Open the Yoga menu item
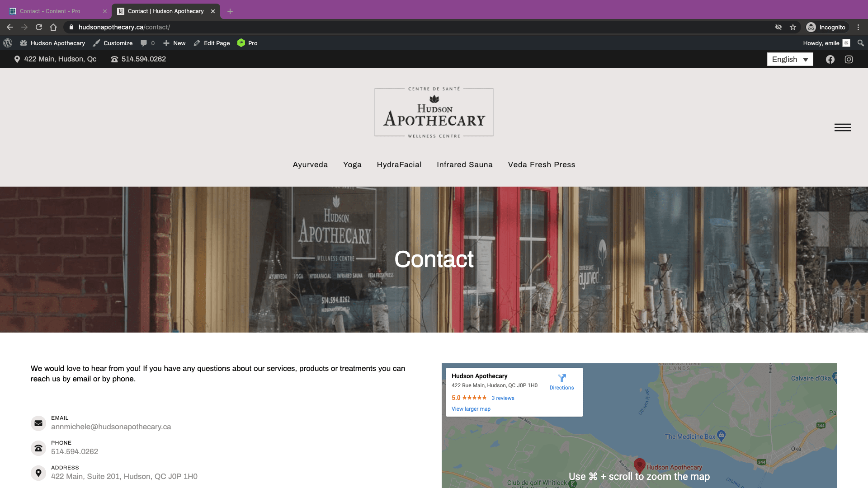 point(352,165)
